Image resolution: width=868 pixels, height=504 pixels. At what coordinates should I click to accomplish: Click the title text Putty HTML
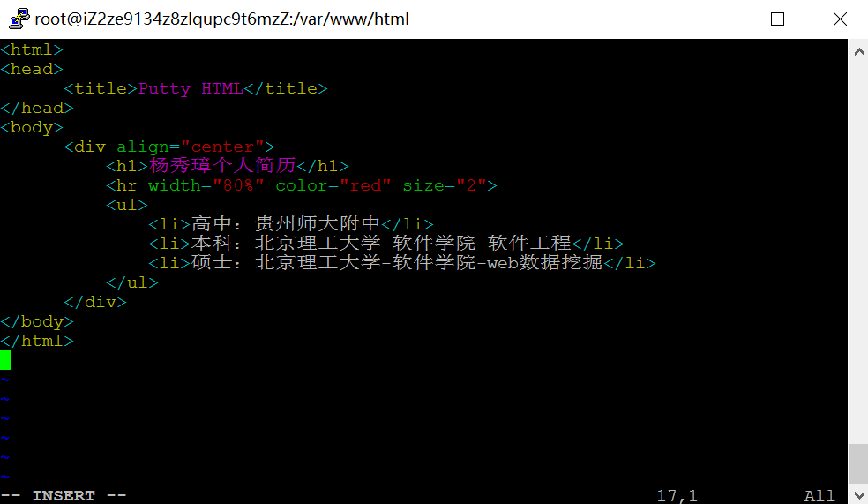pyautogui.click(x=191, y=88)
